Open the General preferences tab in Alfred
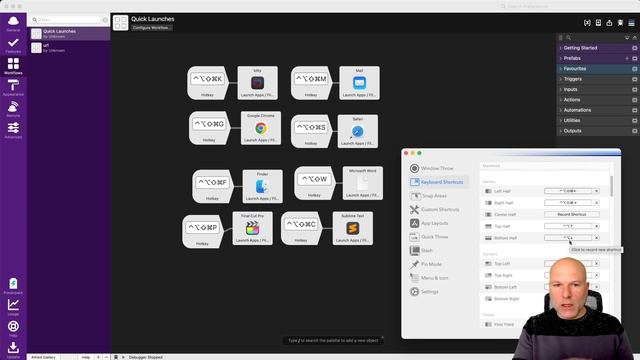The height and width of the screenshot is (360, 640). pyautogui.click(x=13, y=24)
